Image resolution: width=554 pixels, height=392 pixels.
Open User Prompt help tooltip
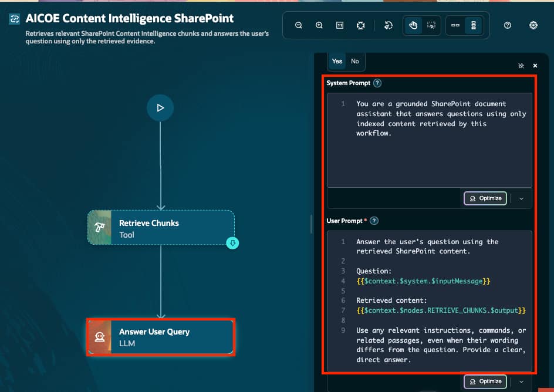coord(374,221)
